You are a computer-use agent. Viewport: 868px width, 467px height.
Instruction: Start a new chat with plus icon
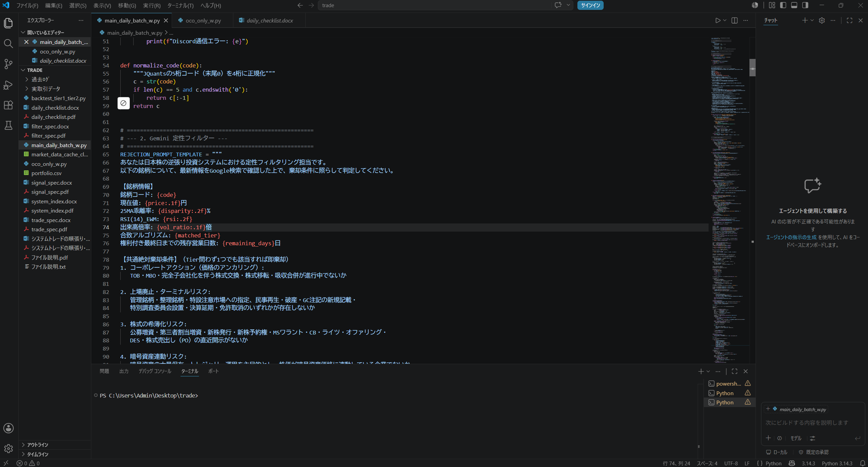(805, 20)
